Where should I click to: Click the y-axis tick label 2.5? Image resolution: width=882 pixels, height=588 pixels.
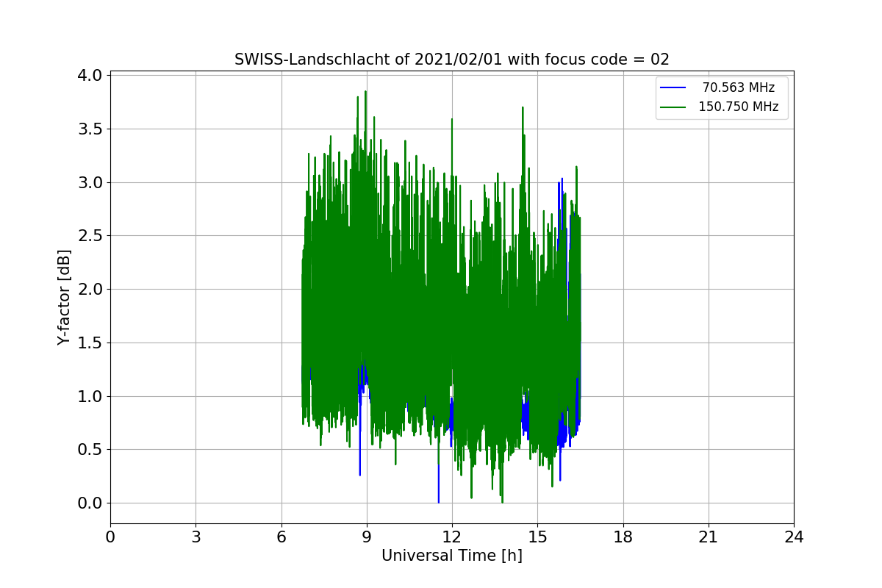90,236
